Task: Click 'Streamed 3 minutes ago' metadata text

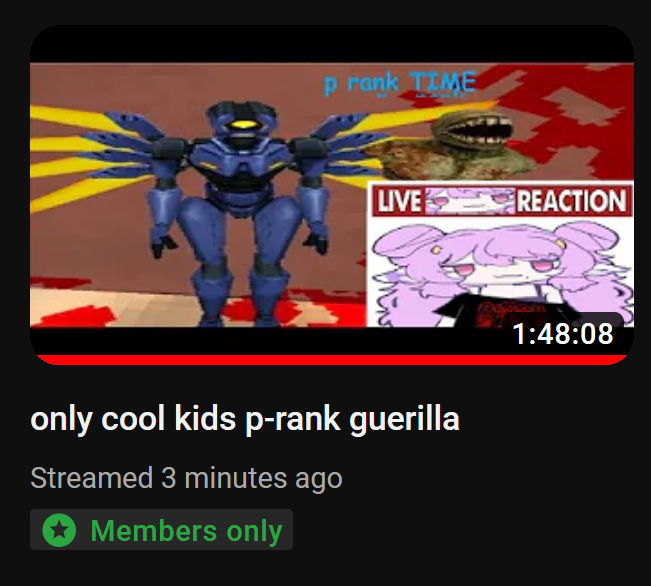Action: (186, 478)
